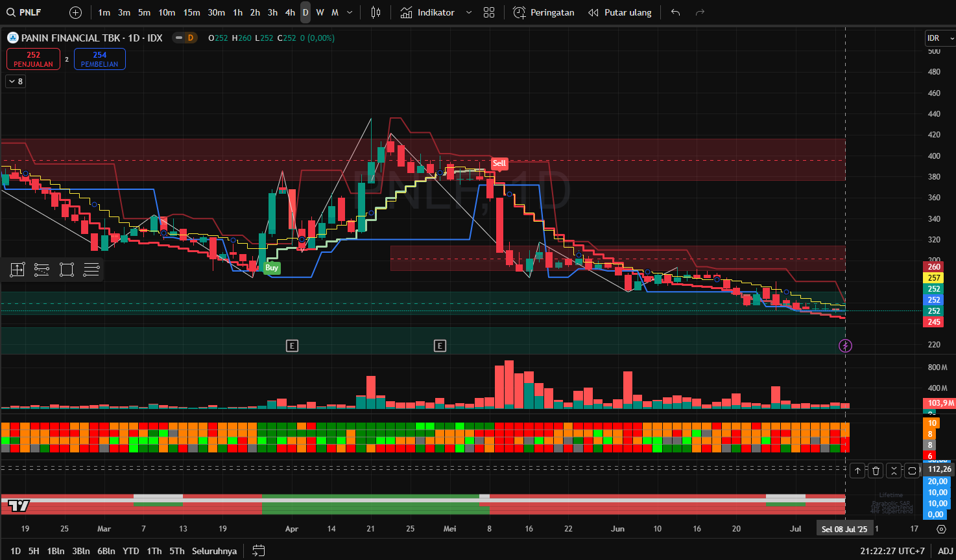The width and height of the screenshot is (956, 560).
Task: Set the range to 1Th
Action: point(154,551)
